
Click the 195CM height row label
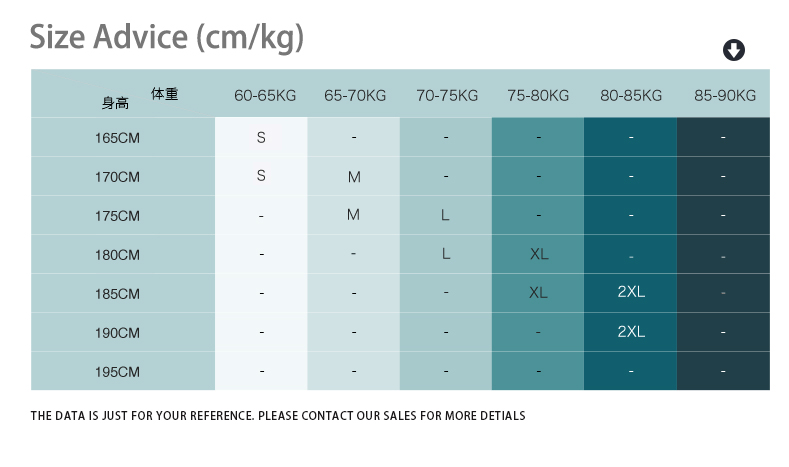click(117, 372)
